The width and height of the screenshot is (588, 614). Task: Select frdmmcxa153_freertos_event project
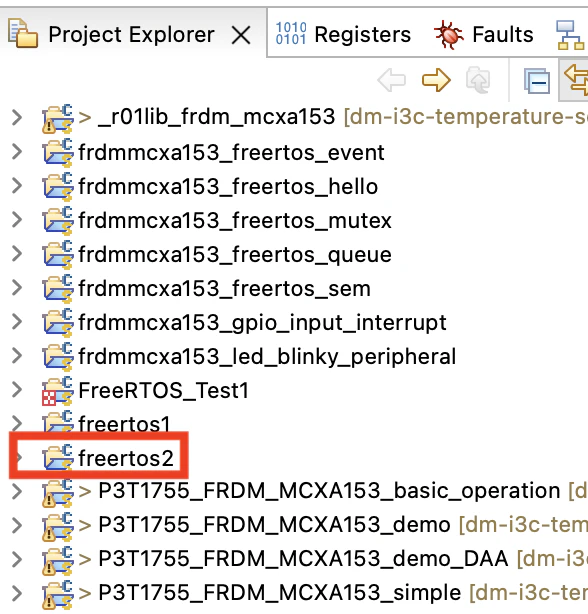[x=231, y=152]
